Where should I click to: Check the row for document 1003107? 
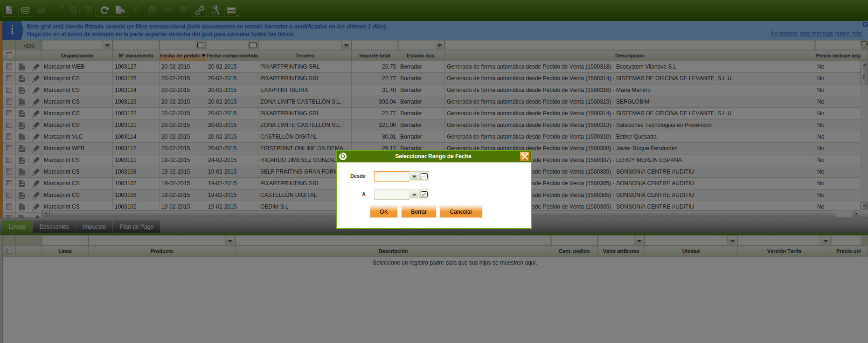9,183
